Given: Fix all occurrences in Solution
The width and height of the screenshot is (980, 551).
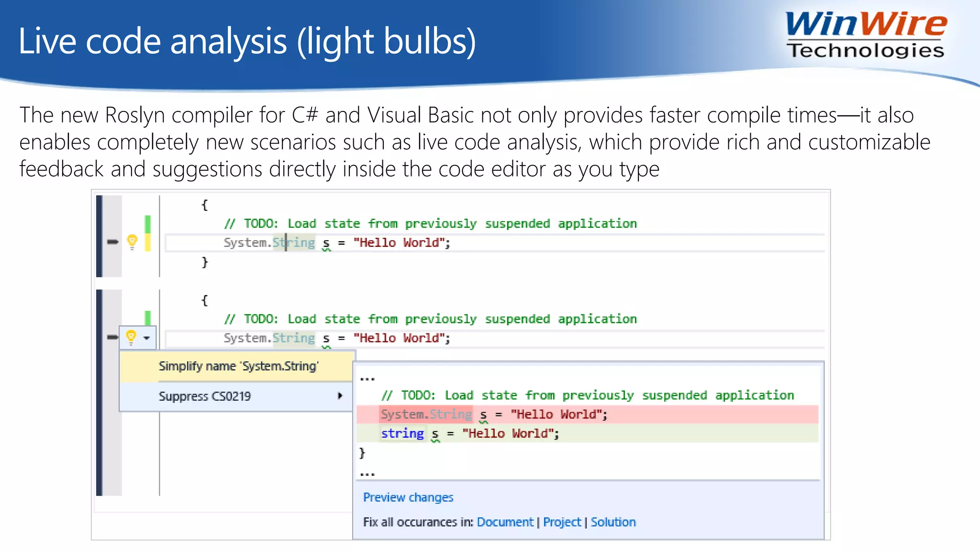Looking at the screenshot, I should click(x=613, y=522).
